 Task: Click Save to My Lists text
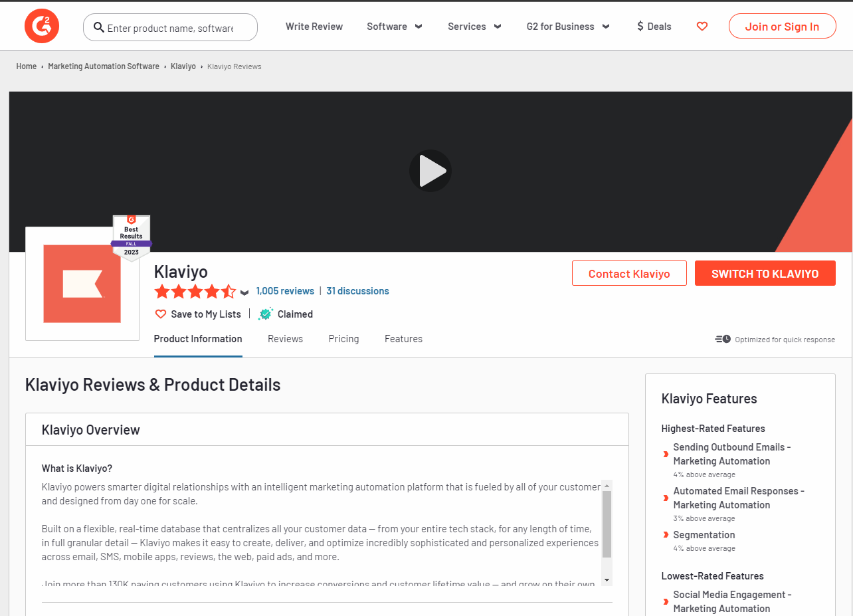(206, 314)
